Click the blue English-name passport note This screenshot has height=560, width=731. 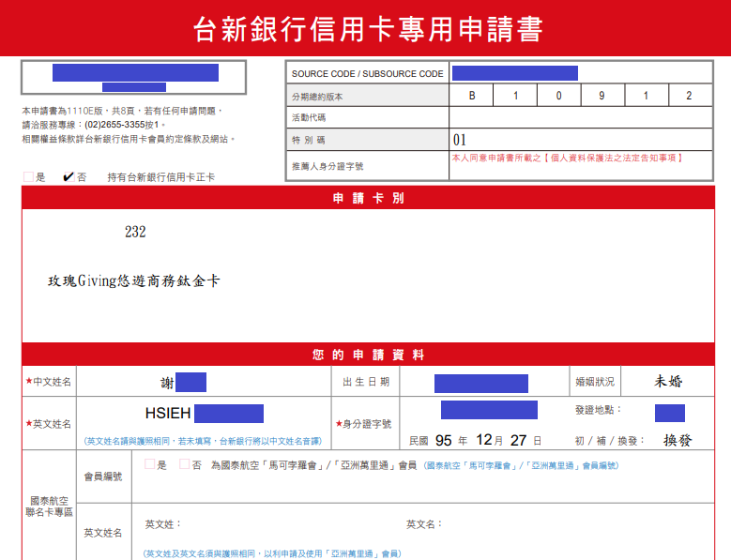click(x=203, y=441)
